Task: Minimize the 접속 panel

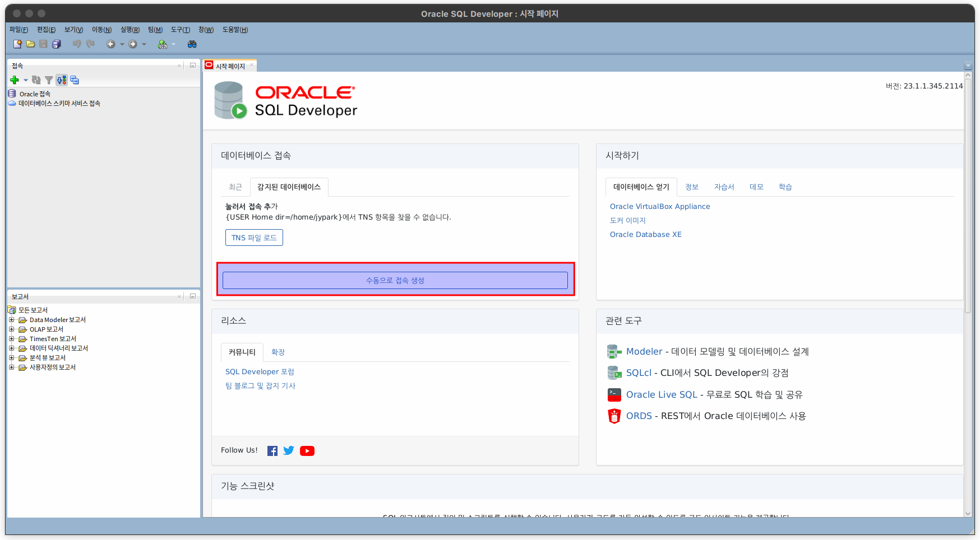Action: point(193,66)
